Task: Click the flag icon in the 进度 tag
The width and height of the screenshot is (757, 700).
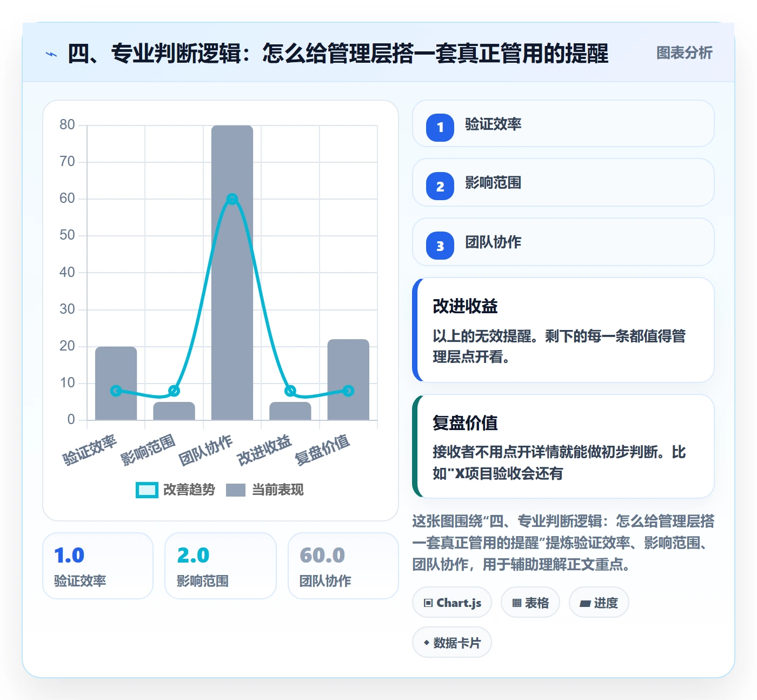Action: click(585, 603)
